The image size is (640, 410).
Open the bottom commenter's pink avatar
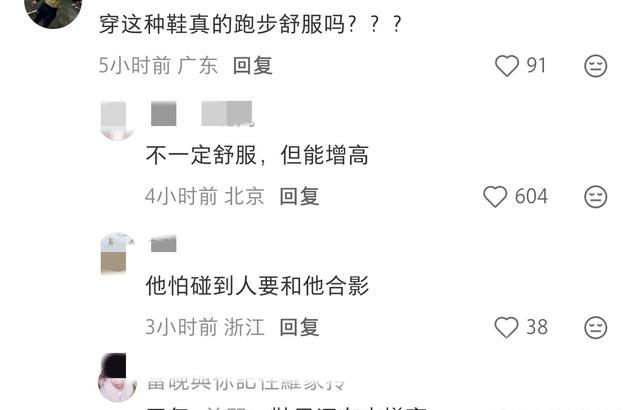(x=118, y=378)
